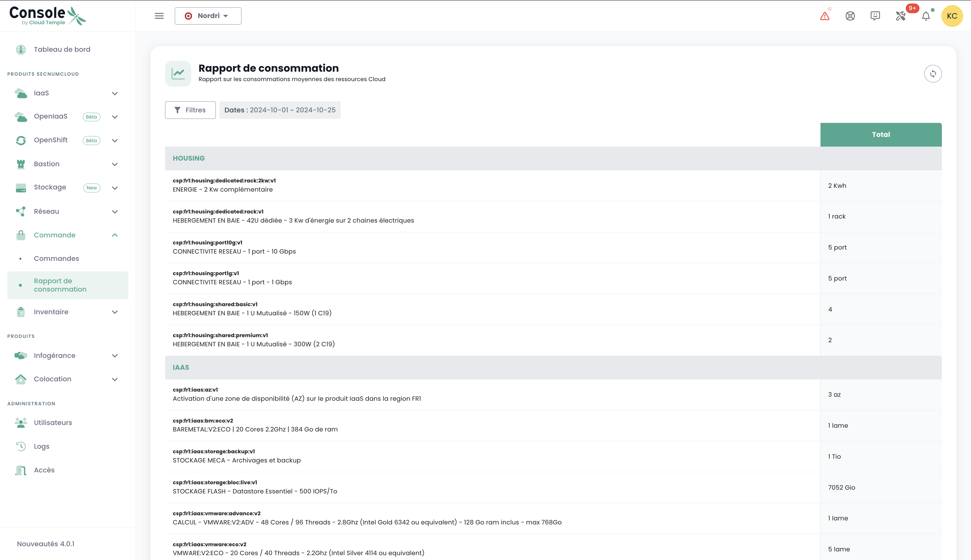Click the Filtres button
Image resolution: width=971 pixels, height=560 pixels.
click(x=190, y=110)
